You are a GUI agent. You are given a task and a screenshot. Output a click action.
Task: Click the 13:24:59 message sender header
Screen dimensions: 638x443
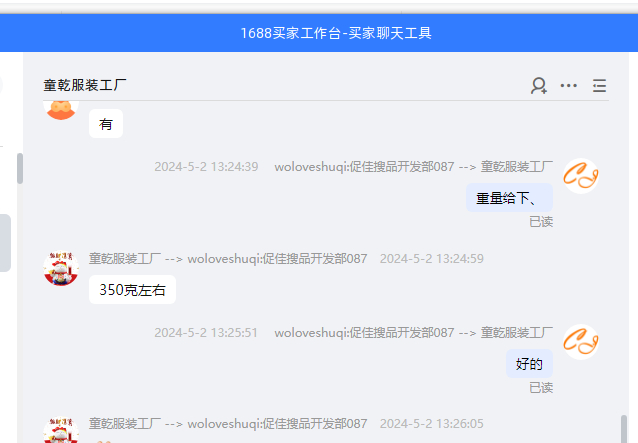[286, 259]
